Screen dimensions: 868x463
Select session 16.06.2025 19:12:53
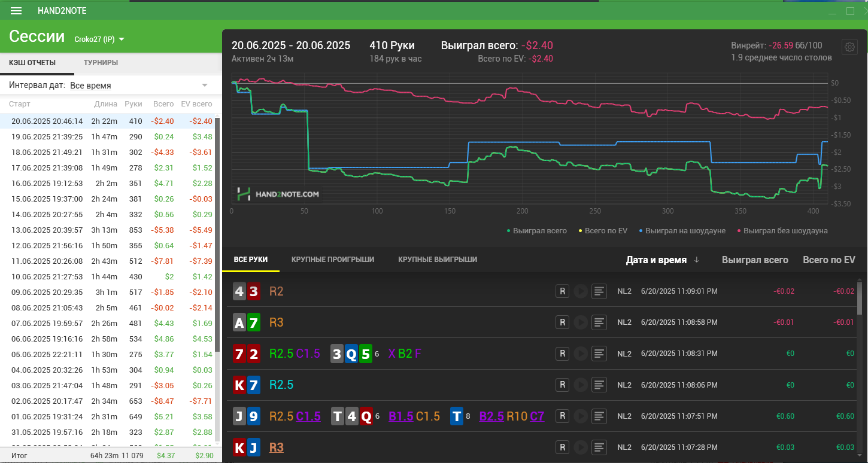(x=107, y=183)
